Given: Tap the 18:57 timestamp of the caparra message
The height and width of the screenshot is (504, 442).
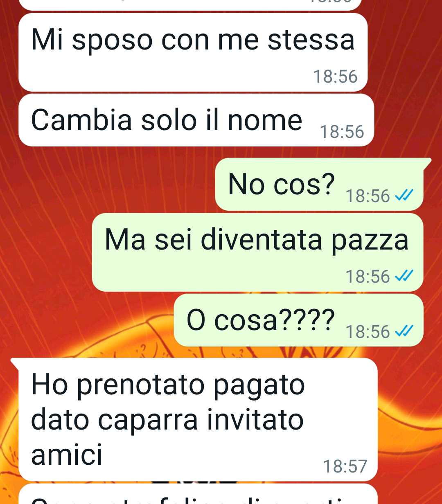Looking at the screenshot, I should coord(345,466).
